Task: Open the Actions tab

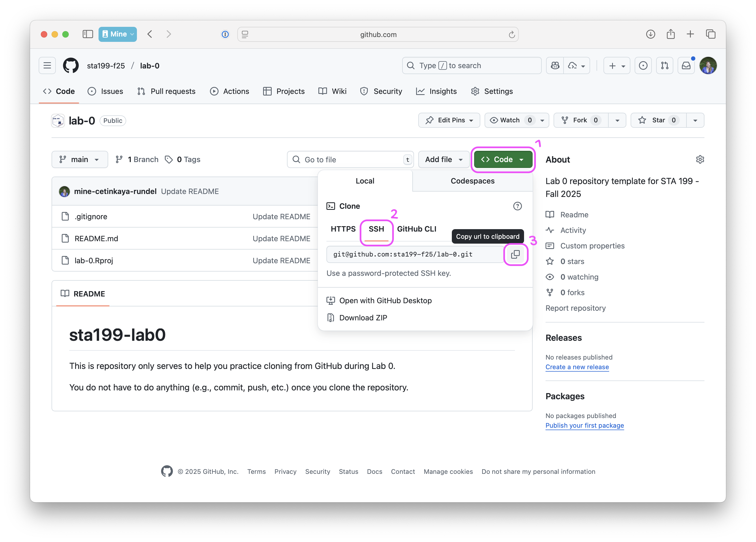Action: 230,91
